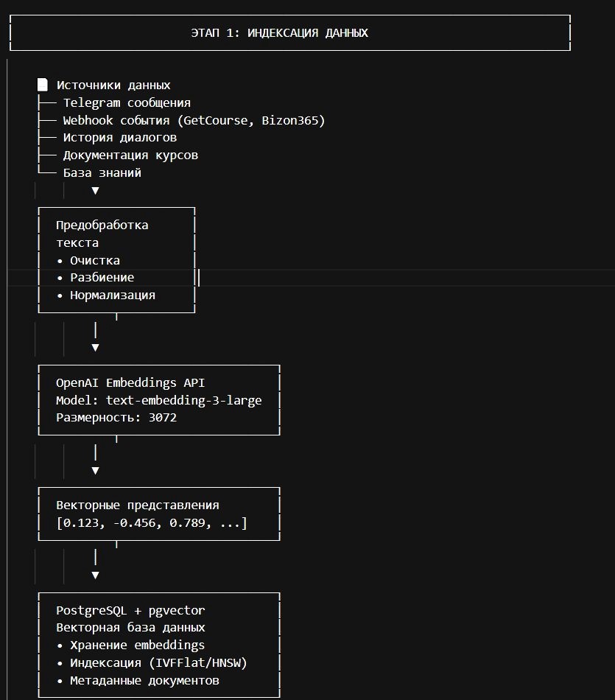Viewport: 615px width, 700px height.
Task: Select the База знаний tree entry
Action: pos(102,173)
